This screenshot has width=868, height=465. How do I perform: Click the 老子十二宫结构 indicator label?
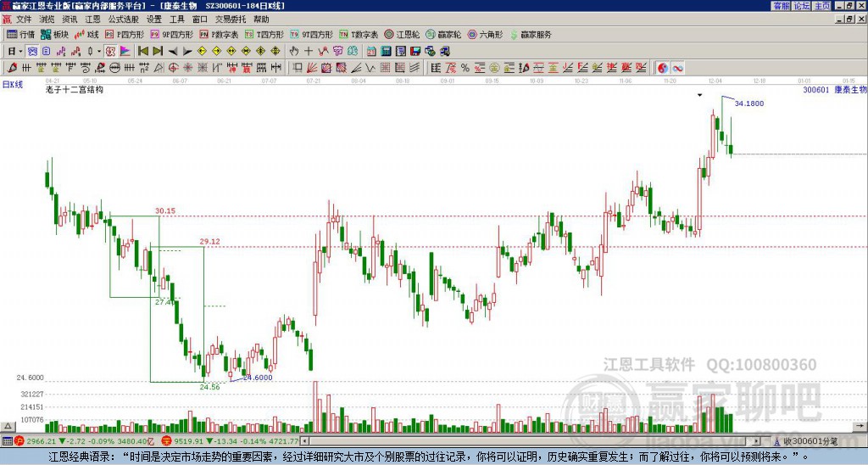pyautogui.click(x=75, y=89)
